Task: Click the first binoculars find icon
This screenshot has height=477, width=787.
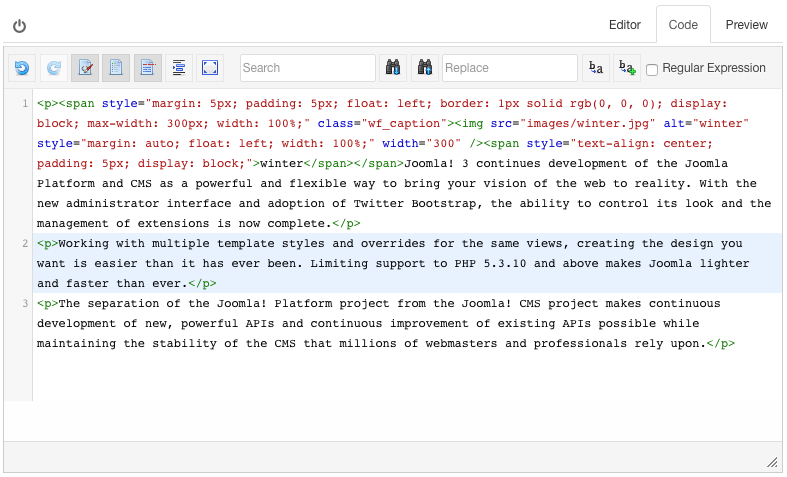Action: pos(393,68)
